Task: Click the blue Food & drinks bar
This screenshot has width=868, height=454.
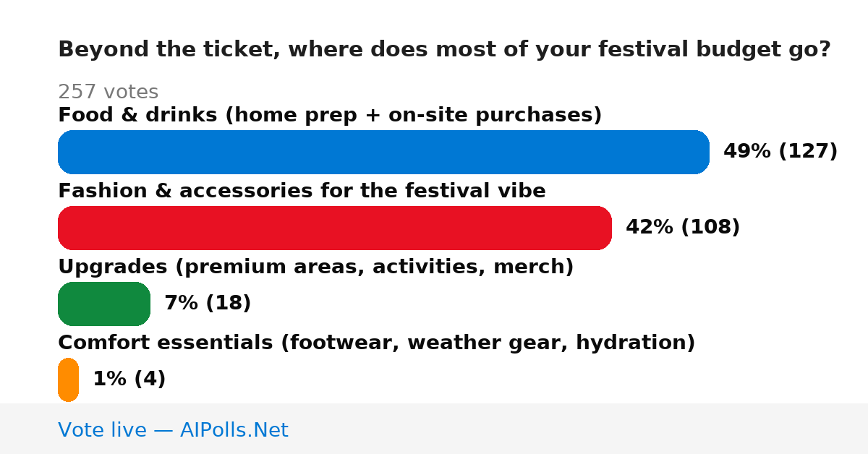Action: pyautogui.click(x=383, y=152)
